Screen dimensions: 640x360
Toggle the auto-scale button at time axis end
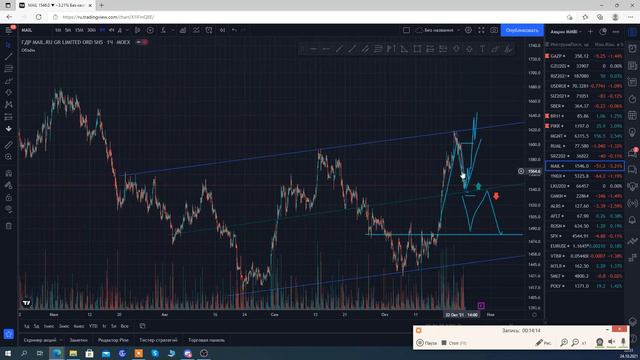[534, 315]
